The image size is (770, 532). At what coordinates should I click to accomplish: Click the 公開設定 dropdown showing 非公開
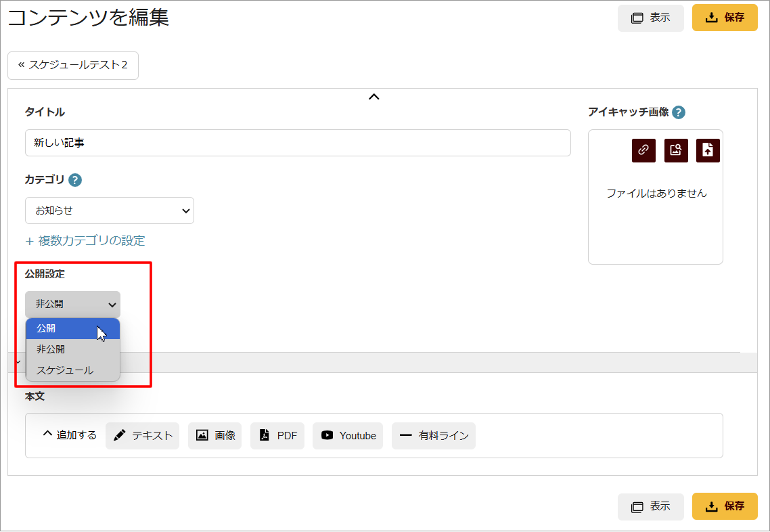(x=73, y=305)
